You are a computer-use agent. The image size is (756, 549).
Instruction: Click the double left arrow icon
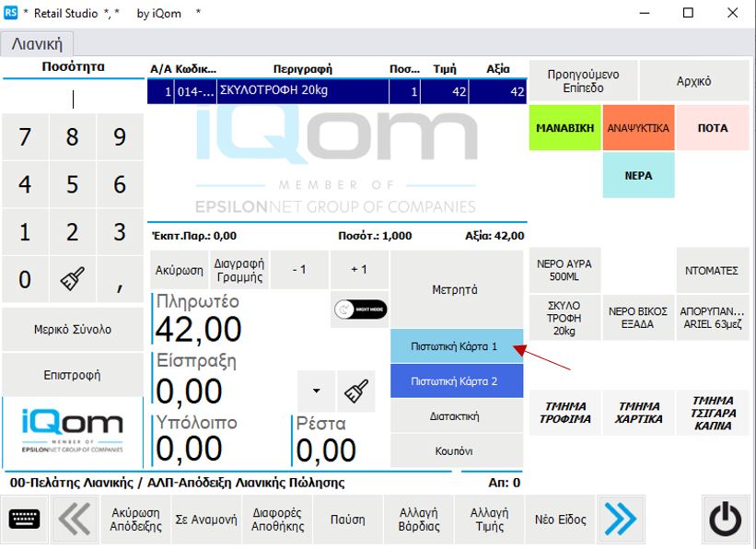tap(75, 520)
